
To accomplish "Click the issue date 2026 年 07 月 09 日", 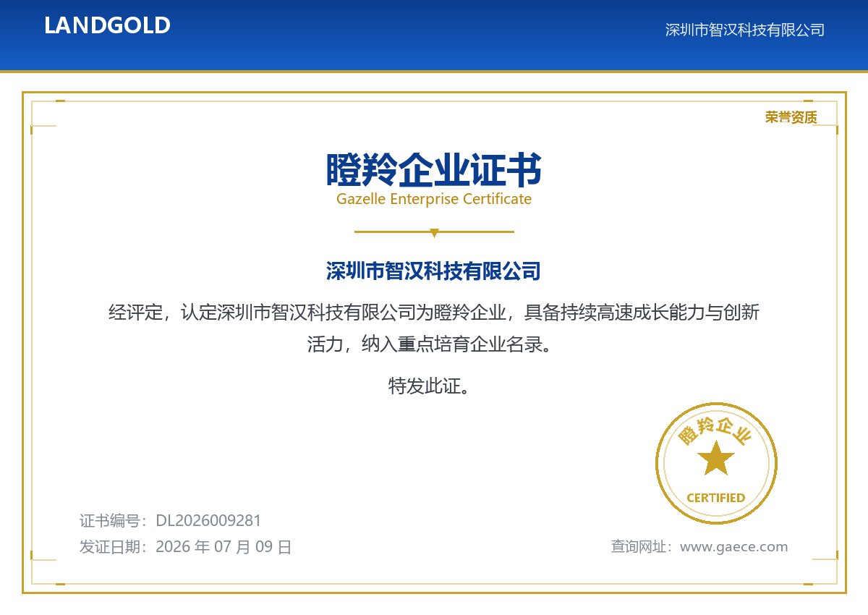I will click(224, 547).
